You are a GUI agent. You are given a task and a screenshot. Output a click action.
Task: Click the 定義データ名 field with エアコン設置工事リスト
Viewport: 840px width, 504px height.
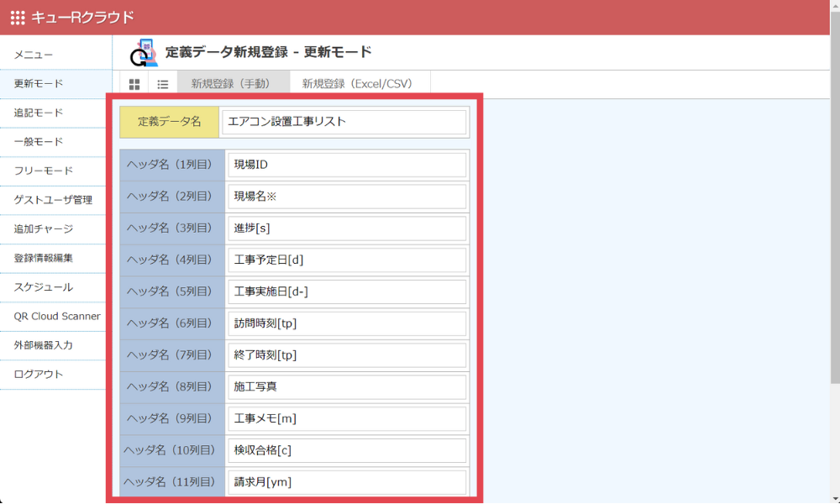tap(344, 122)
